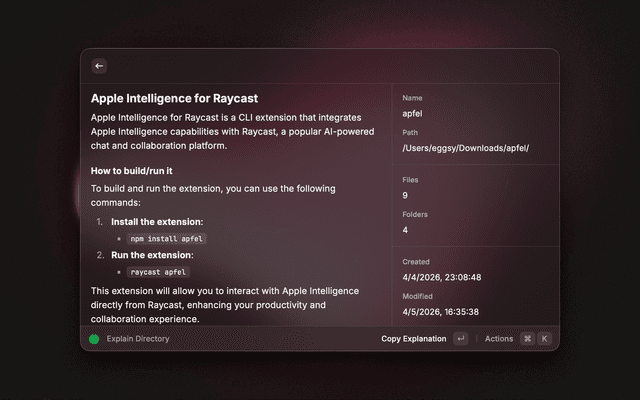Screen dimensions: 640x400
Task: Go back with the left arrow button
Action: click(99, 66)
